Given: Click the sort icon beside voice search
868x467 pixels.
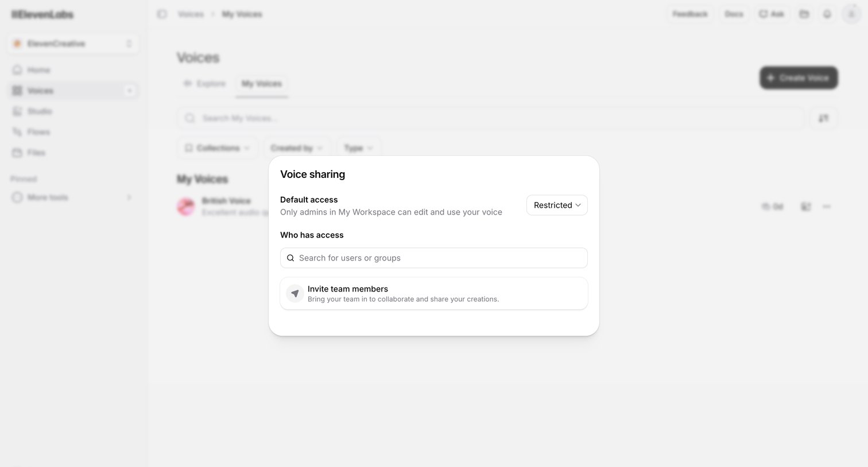Looking at the screenshot, I should 824,118.
